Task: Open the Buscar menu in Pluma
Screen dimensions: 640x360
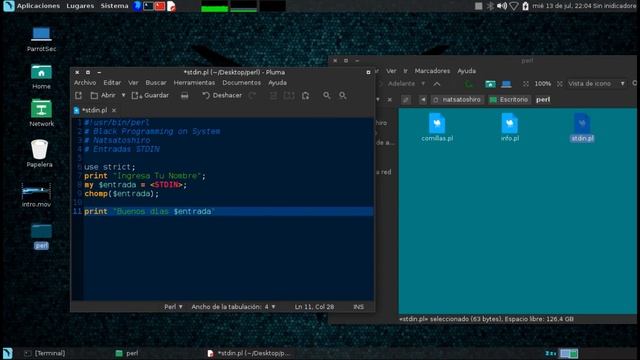Action: pyautogui.click(x=156, y=82)
